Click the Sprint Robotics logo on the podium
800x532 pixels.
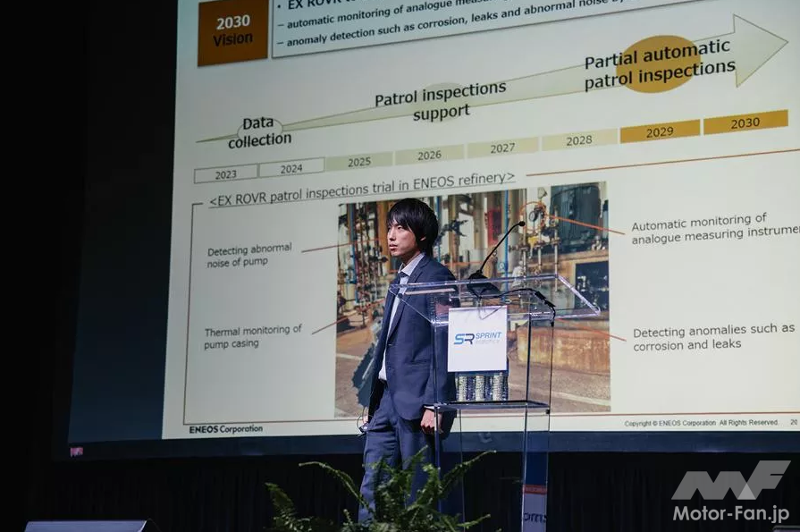click(x=477, y=339)
